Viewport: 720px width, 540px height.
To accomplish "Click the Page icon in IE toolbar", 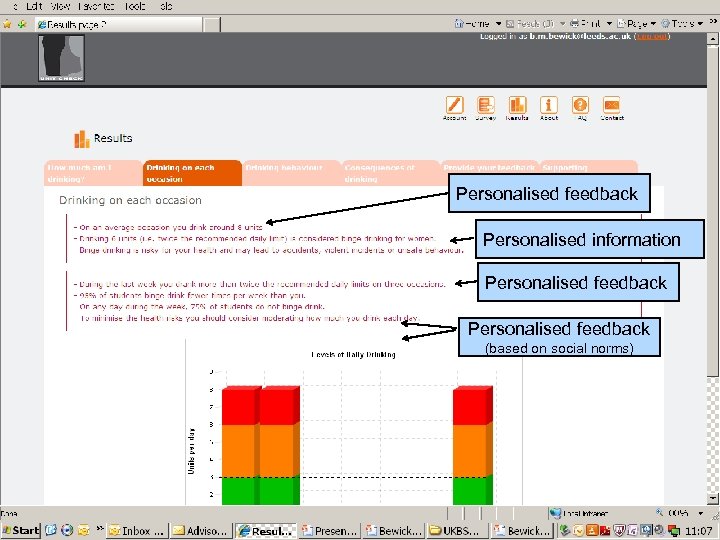I will pos(621,23).
